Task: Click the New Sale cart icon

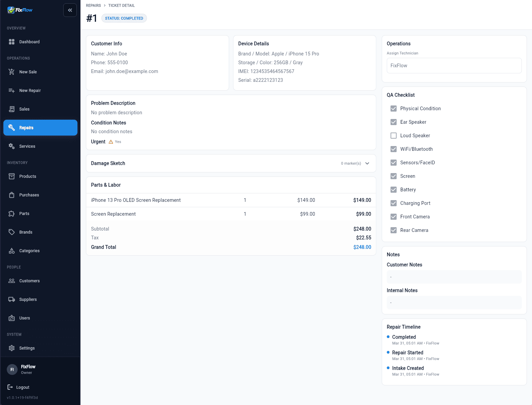Action: [11, 72]
